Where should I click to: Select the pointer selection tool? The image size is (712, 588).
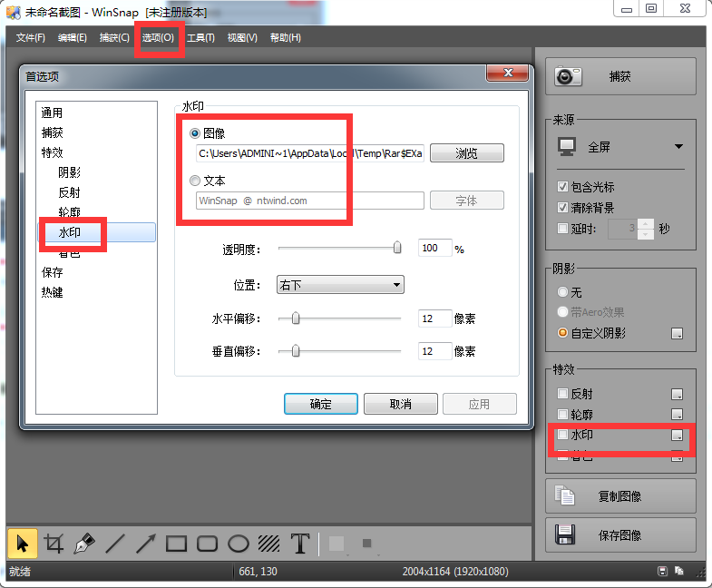22,544
